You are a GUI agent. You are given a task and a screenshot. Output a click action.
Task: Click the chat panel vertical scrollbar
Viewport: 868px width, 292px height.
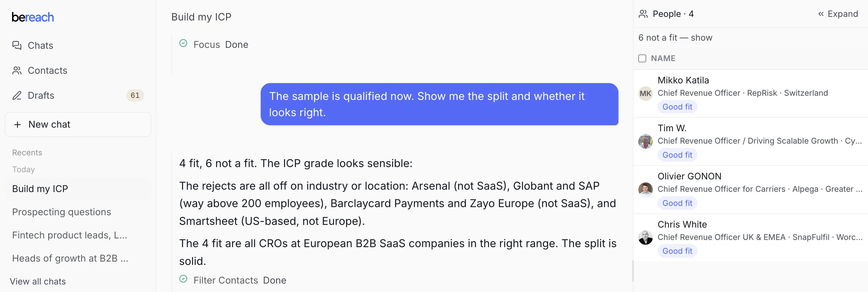pos(633,271)
